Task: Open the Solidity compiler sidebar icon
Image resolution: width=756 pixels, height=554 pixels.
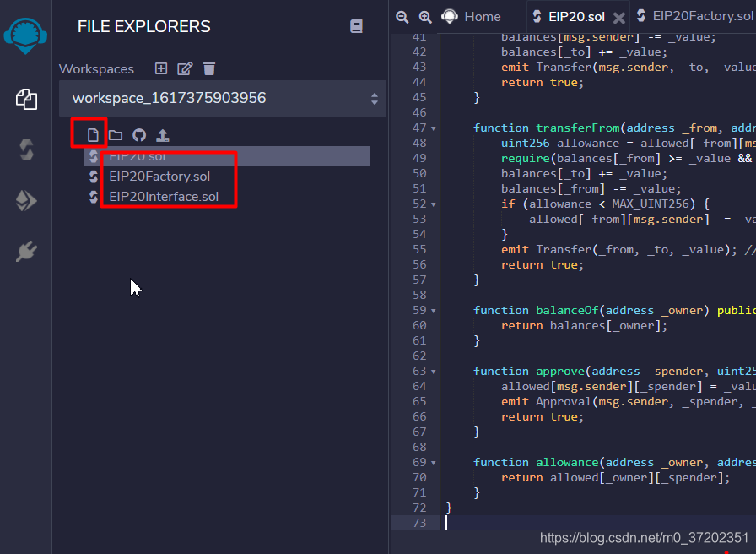Action: [26, 150]
